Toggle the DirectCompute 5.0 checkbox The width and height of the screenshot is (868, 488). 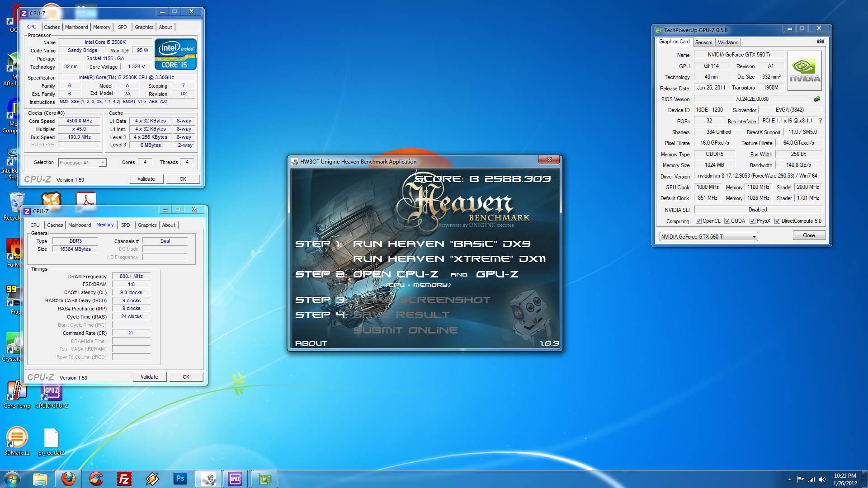click(777, 221)
